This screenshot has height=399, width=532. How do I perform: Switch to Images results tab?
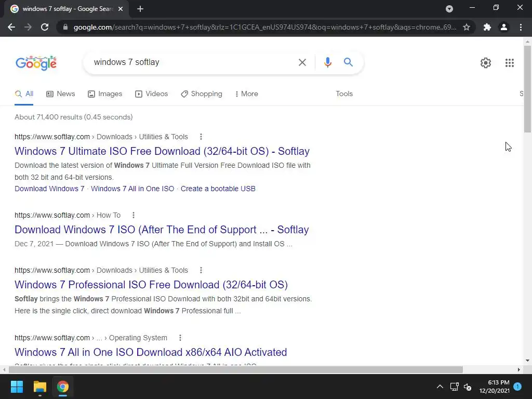point(105,94)
